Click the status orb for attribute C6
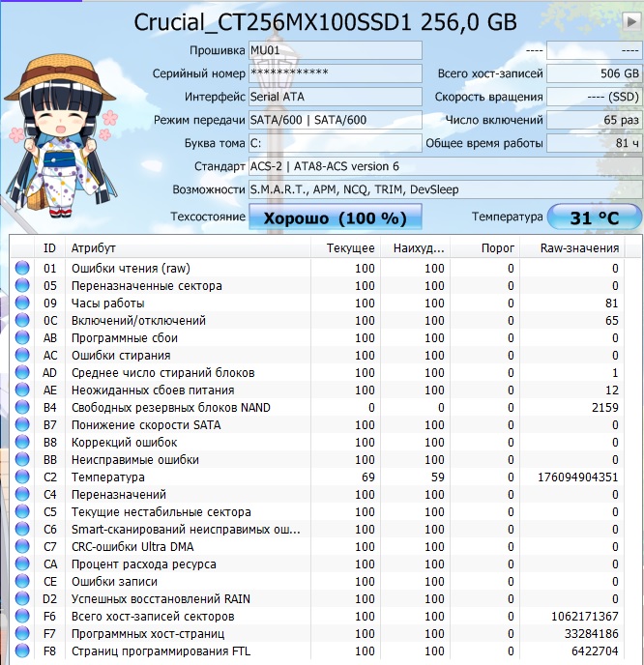The image size is (644, 665). (x=22, y=529)
